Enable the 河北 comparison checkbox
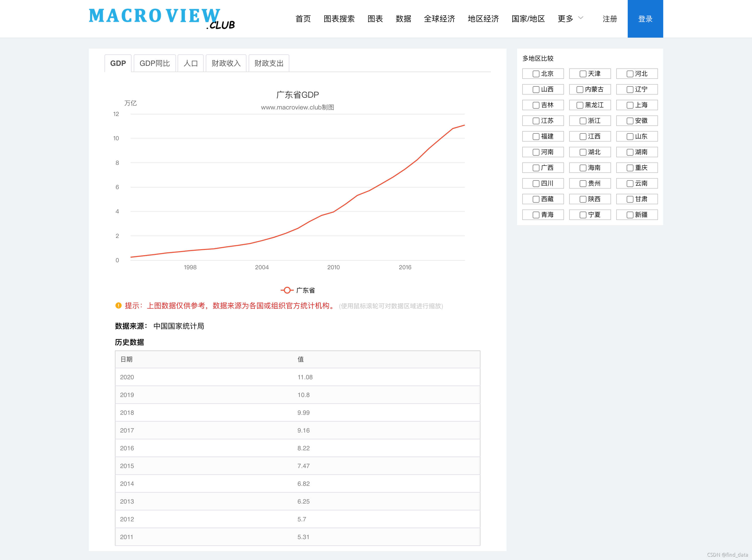The image size is (752, 560). pos(630,74)
